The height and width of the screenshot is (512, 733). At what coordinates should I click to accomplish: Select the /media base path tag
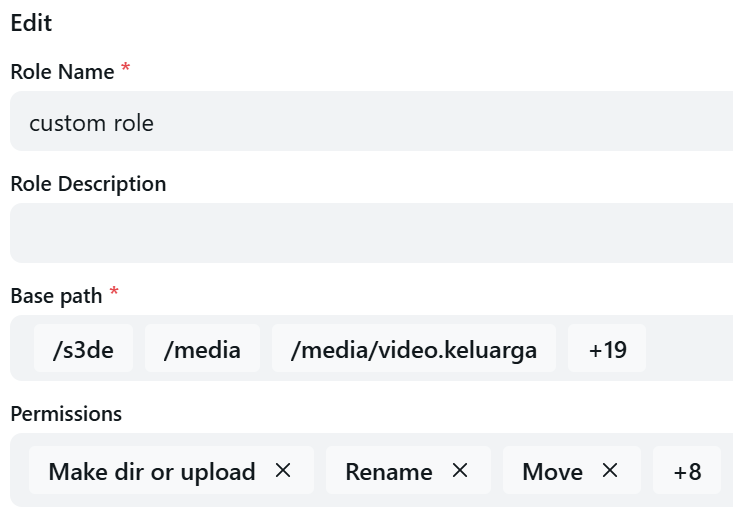[x=202, y=349]
